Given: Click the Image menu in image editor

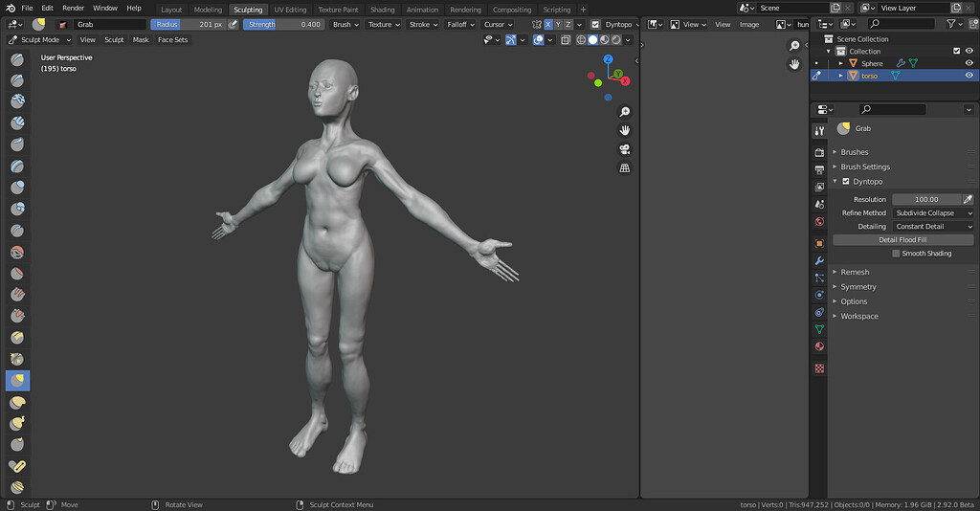Looking at the screenshot, I should [x=748, y=24].
